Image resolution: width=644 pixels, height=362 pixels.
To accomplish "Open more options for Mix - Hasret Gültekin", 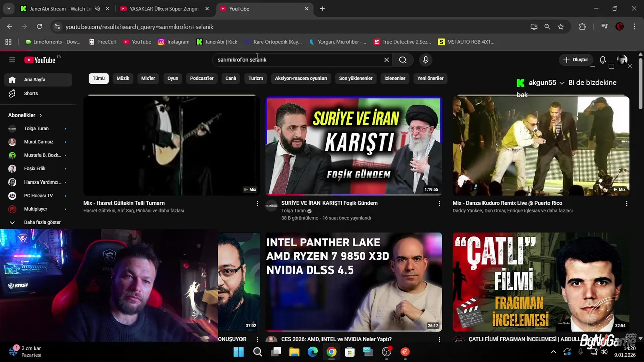I will point(257,204).
